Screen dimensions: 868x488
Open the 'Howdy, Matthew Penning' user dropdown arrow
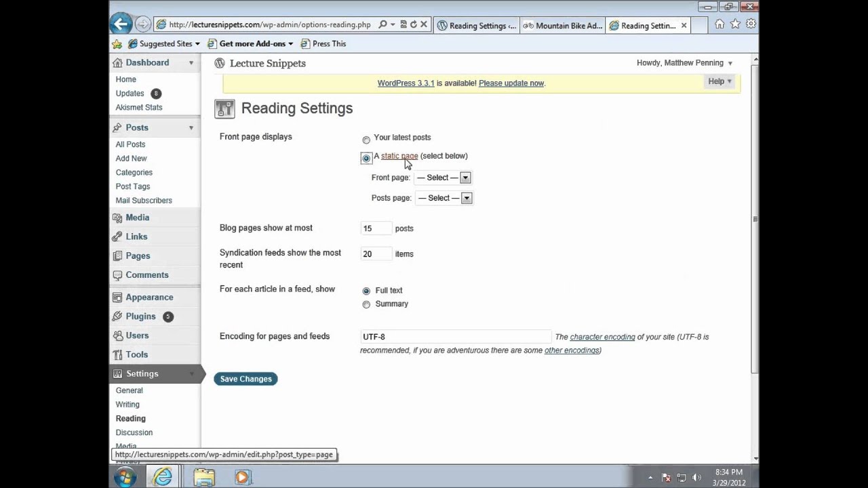pyautogui.click(x=730, y=63)
